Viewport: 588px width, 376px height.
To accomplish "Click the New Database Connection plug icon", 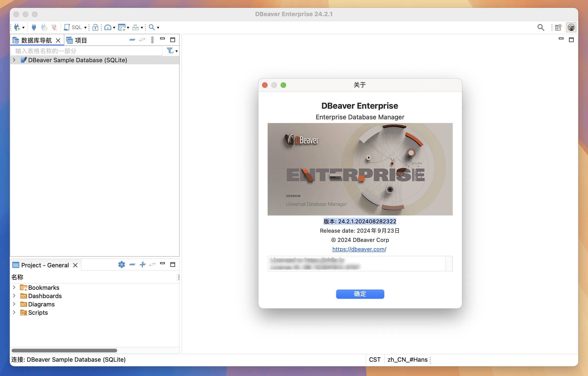I will pos(17,27).
